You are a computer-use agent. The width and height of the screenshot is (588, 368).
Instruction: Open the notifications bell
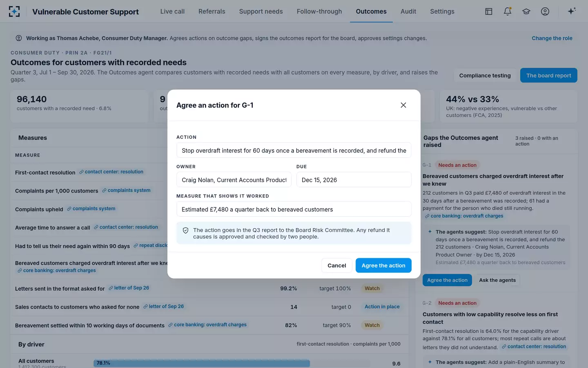[508, 11]
